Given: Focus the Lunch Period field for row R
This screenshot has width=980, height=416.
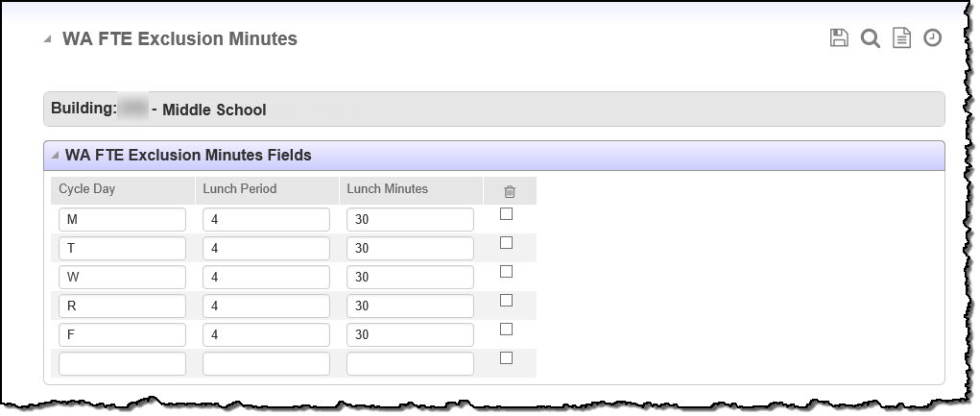Looking at the screenshot, I should click(266, 306).
